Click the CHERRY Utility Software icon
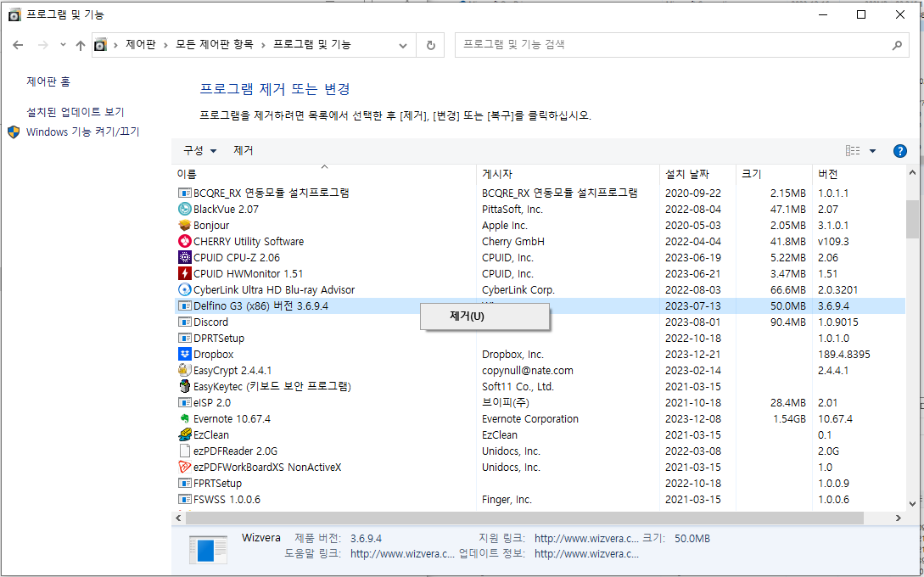The height and width of the screenshot is (577, 924). click(185, 242)
